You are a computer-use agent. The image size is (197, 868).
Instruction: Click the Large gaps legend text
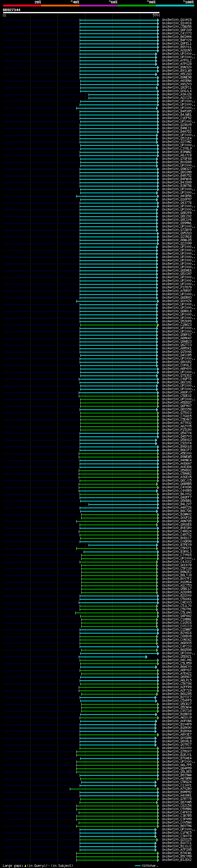coord(38,865)
